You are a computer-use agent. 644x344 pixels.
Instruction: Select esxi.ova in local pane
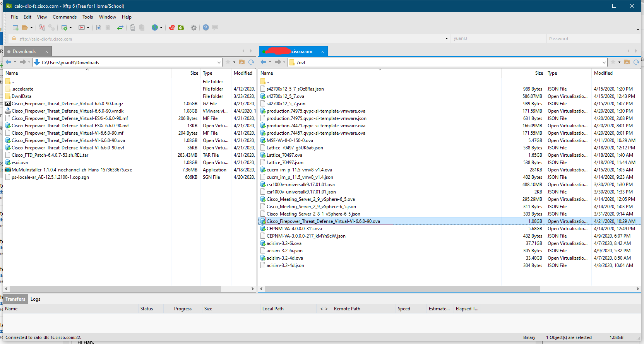click(x=20, y=163)
